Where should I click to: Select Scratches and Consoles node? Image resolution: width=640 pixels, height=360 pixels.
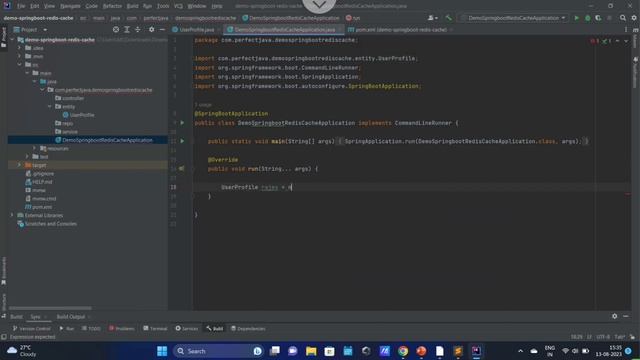(51, 224)
